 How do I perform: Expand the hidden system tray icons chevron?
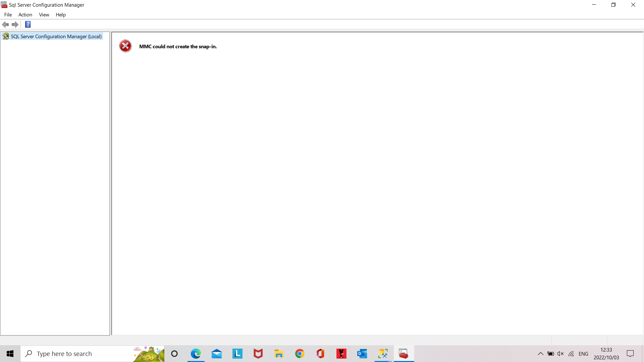click(540, 354)
